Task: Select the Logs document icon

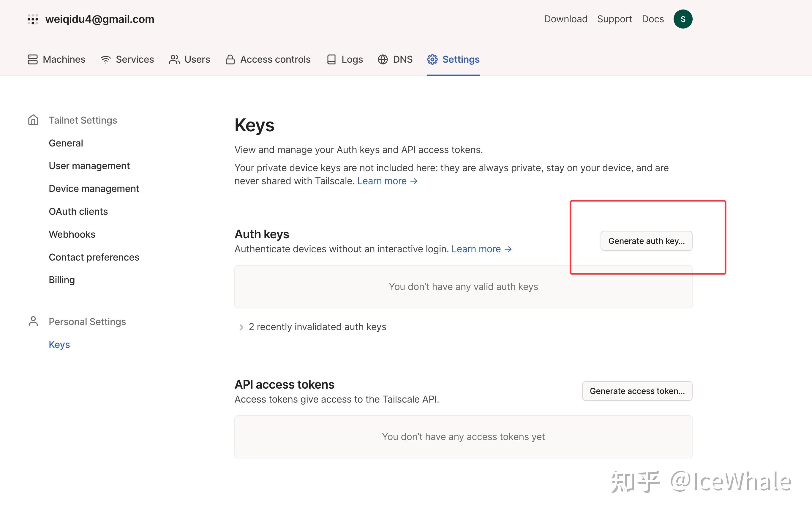Action: point(331,59)
